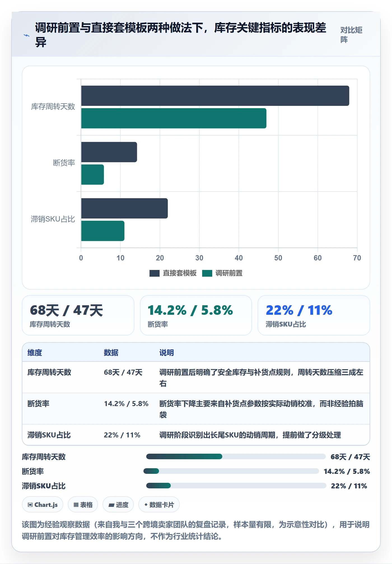
Task: Click the 68天 / 47天 table cell
Action: [123, 372]
